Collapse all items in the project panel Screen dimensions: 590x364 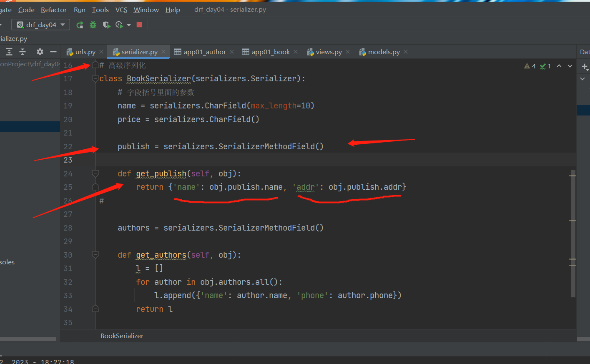click(23, 52)
